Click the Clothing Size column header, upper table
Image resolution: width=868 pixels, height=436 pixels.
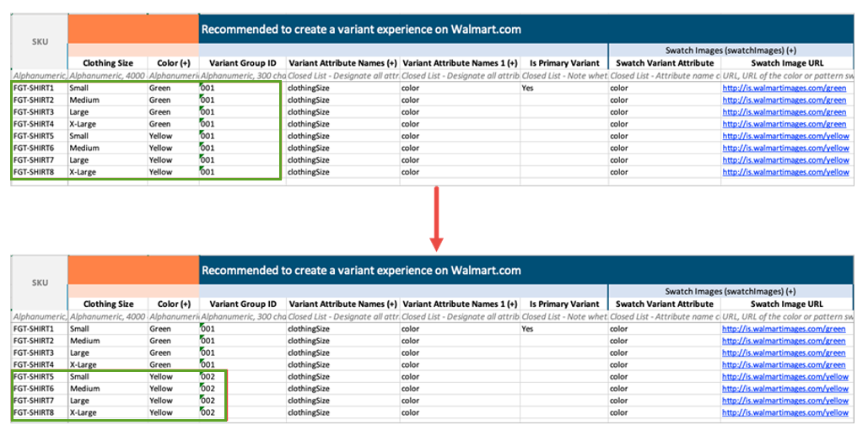pyautogui.click(x=108, y=63)
